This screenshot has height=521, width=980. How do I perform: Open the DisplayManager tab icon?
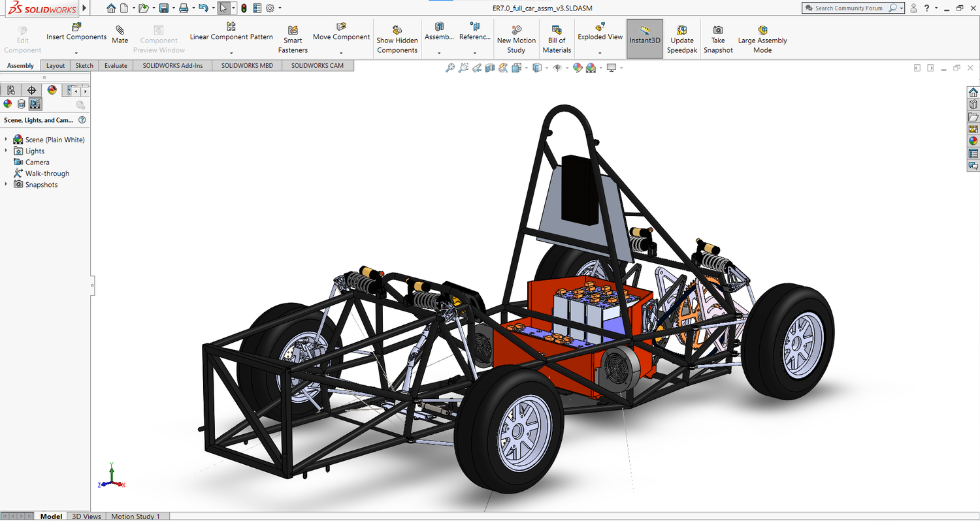click(52, 90)
